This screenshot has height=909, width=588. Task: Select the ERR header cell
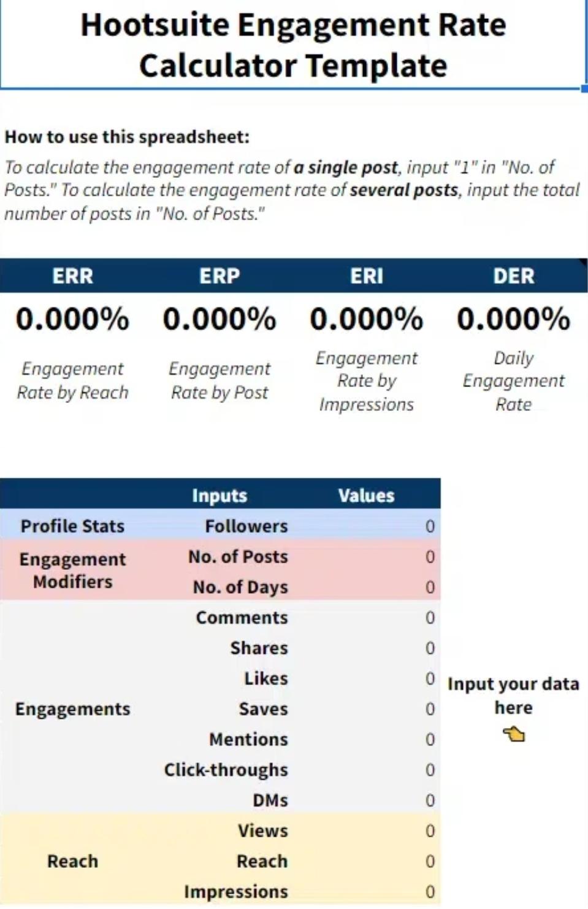click(73, 276)
